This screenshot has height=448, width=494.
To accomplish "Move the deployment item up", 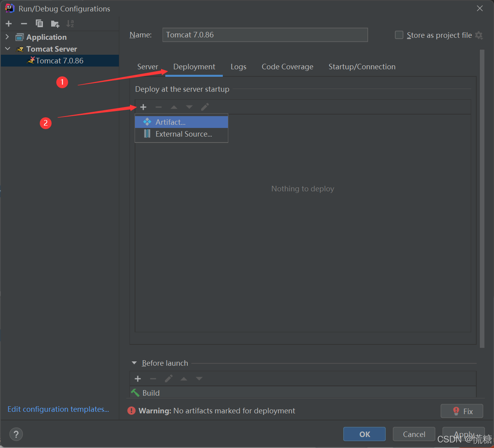I will pyautogui.click(x=174, y=107).
